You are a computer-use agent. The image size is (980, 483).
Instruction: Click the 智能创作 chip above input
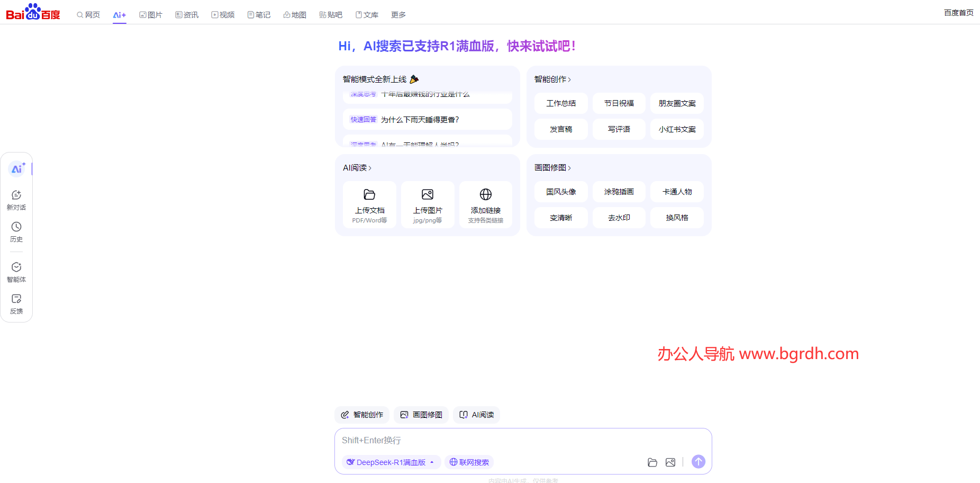[x=362, y=415]
